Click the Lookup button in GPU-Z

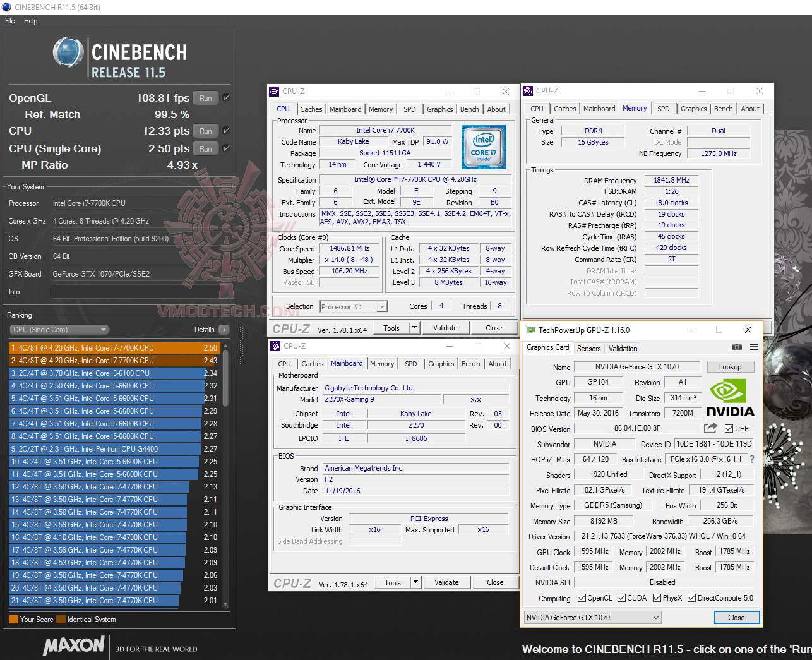point(730,366)
